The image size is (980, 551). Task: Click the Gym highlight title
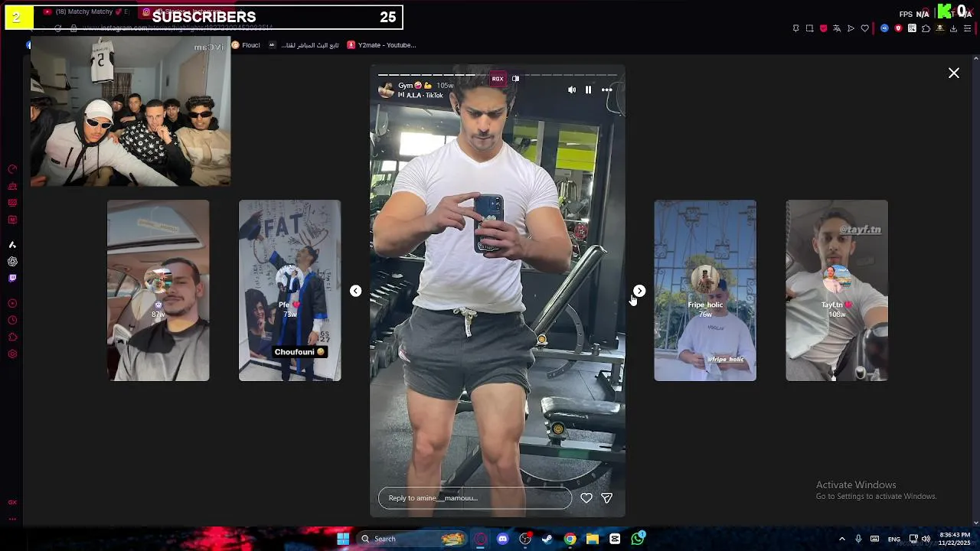(415, 86)
